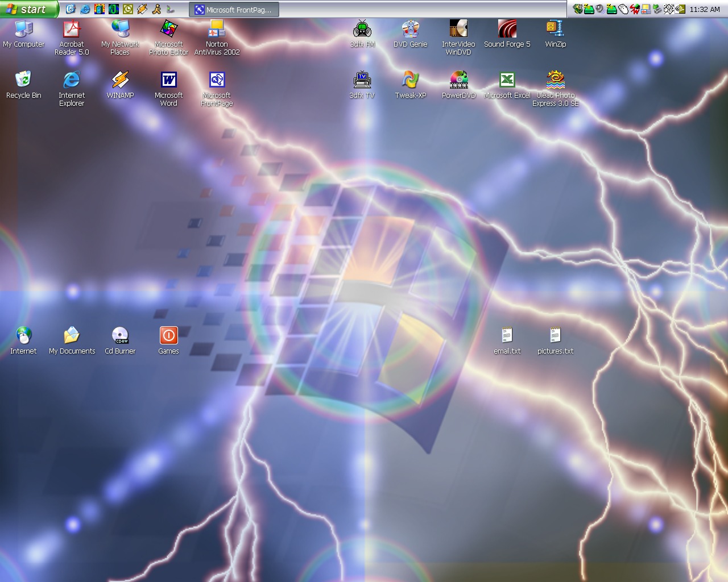Launch Microsoft Photo Editor shortcut
The width and height of the screenshot is (728, 582).
coord(169,38)
